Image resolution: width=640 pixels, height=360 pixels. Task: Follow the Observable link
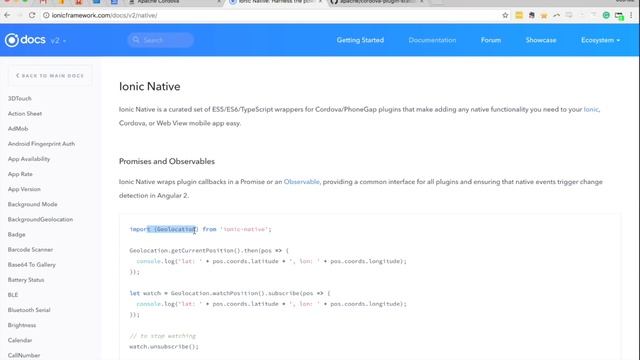coord(302,182)
